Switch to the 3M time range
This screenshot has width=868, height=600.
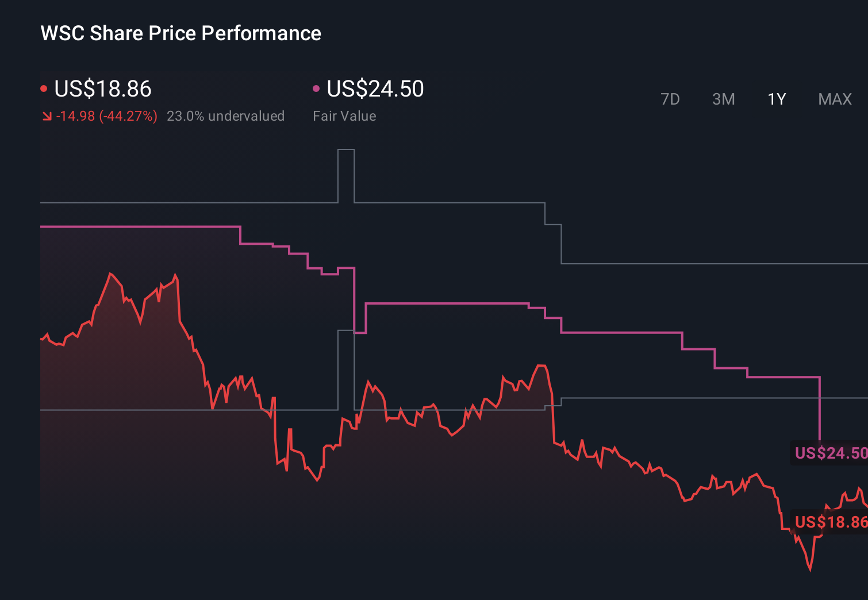(x=723, y=99)
